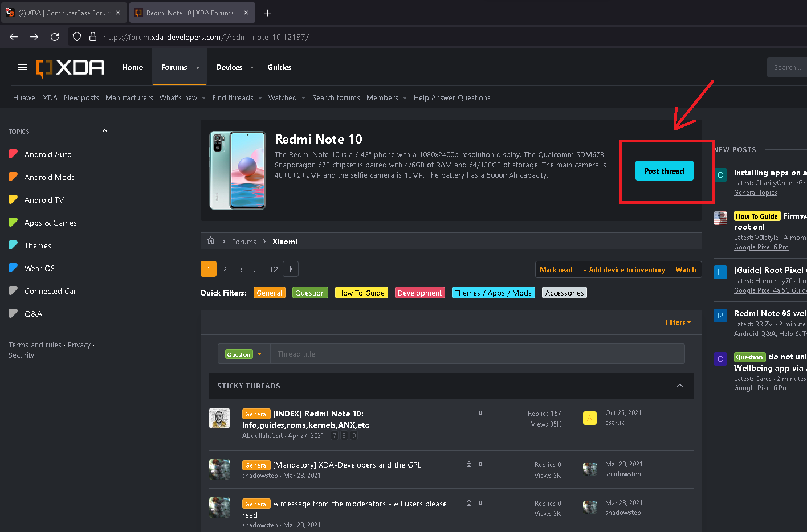Click Add device to inventory
Viewport: 807px width, 532px height.
tap(624, 269)
